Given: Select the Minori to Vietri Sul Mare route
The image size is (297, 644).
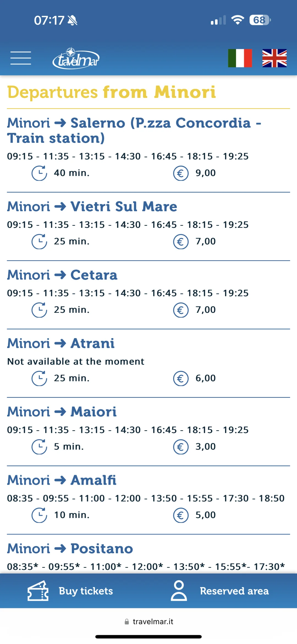Looking at the screenshot, I should (x=92, y=207).
